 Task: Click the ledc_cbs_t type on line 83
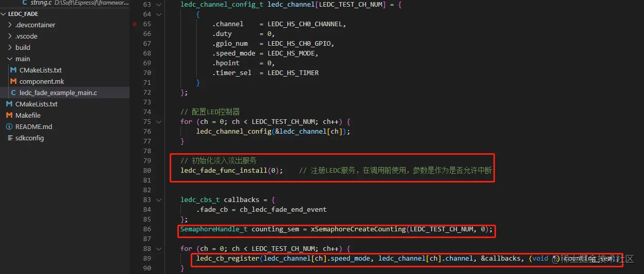(x=200, y=199)
